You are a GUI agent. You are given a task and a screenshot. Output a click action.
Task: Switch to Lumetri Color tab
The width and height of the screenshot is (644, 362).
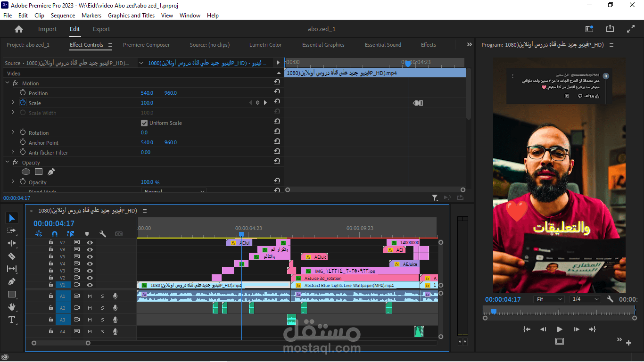pyautogui.click(x=265, y=45)
